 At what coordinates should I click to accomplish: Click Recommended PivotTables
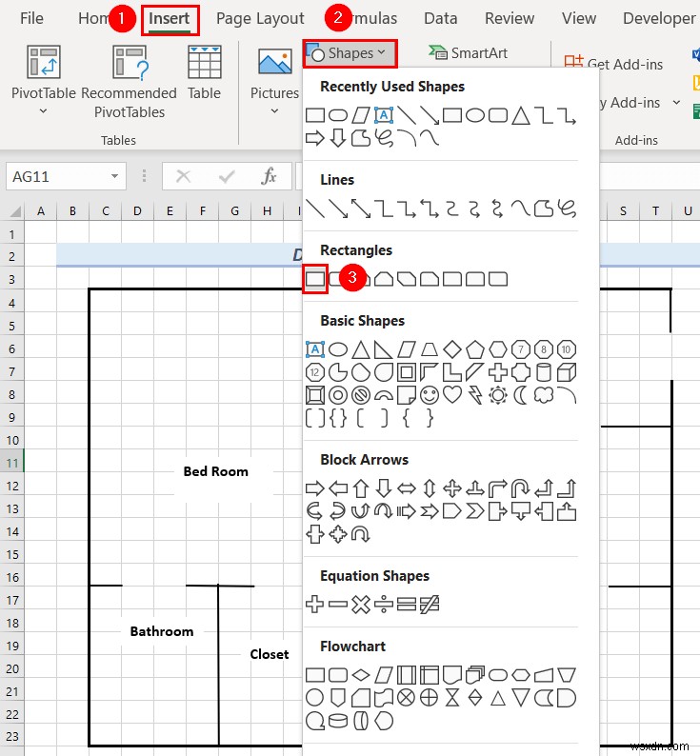[x=130, y=82]
